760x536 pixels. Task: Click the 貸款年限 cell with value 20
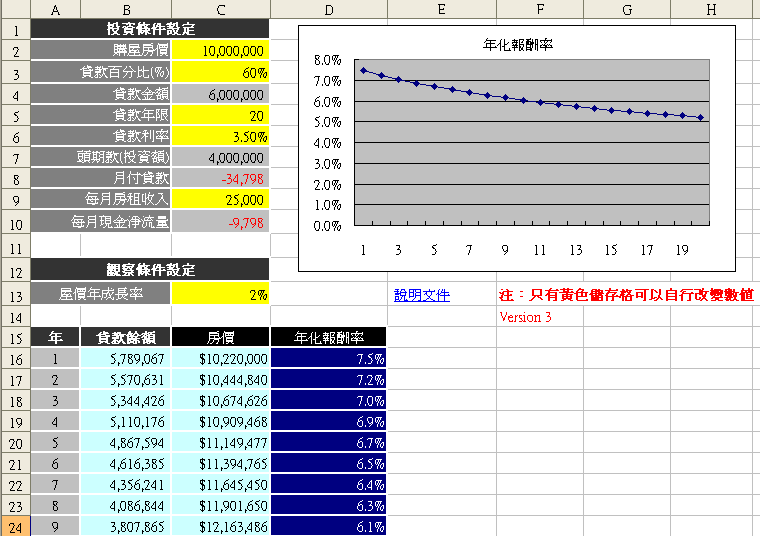tap(221, 116)
